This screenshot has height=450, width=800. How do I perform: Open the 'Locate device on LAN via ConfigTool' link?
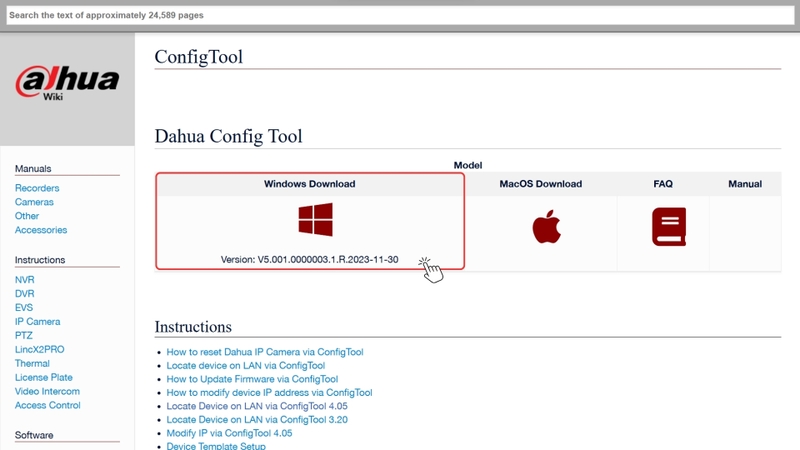click(x=245, y=365)
